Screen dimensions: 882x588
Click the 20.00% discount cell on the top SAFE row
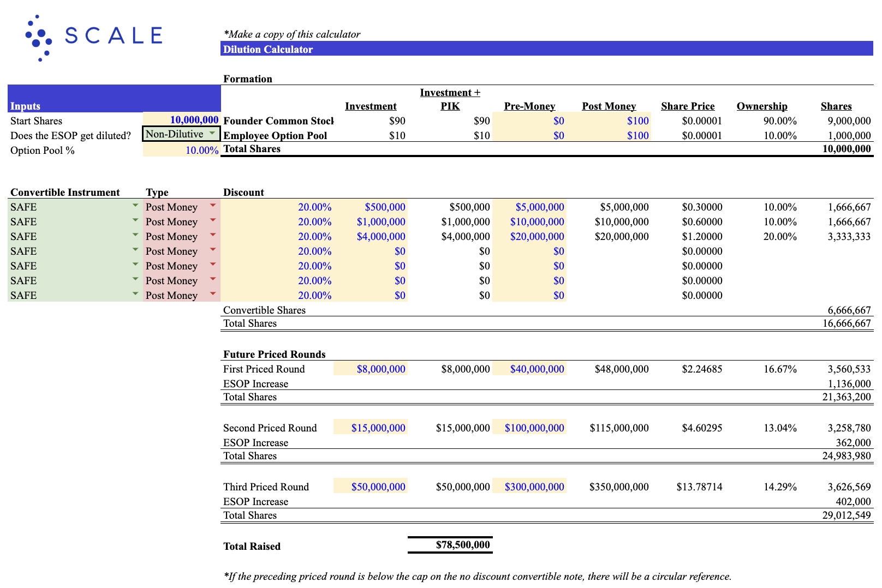[315, 207]
